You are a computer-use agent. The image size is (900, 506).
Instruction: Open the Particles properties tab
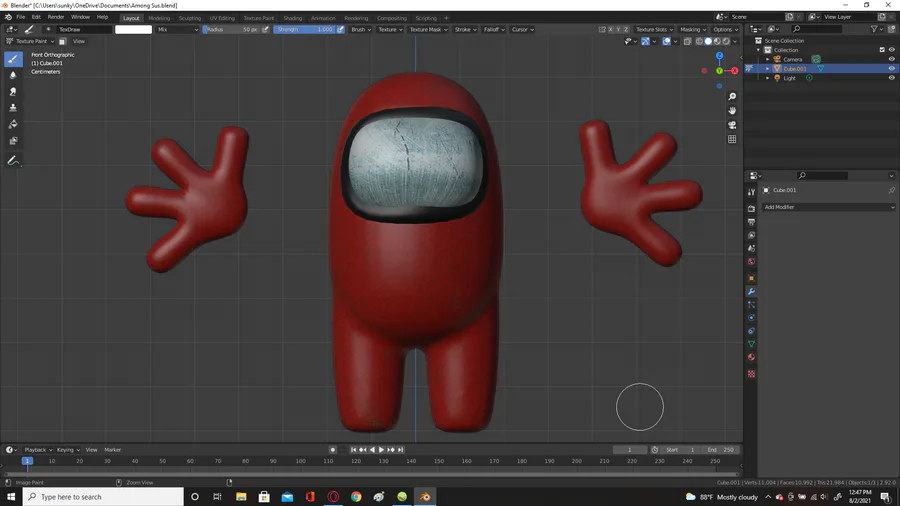[751, 305]
